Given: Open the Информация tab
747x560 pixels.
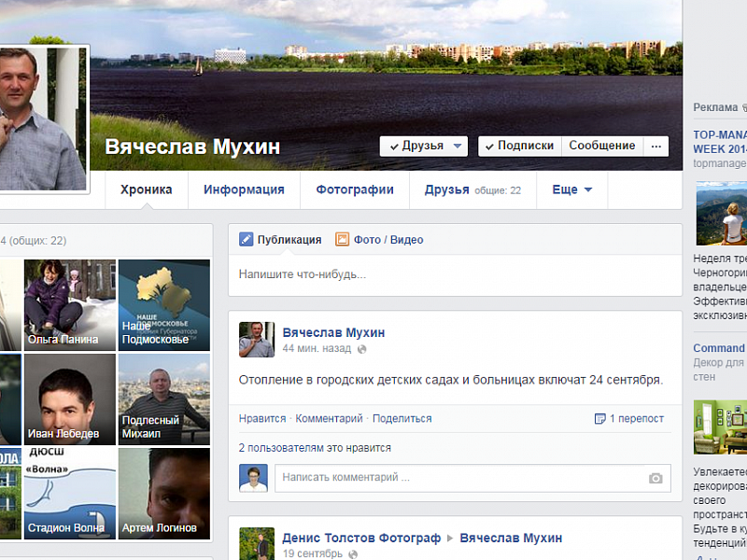Looking at the screenshot, I should (x=244, y=189).
